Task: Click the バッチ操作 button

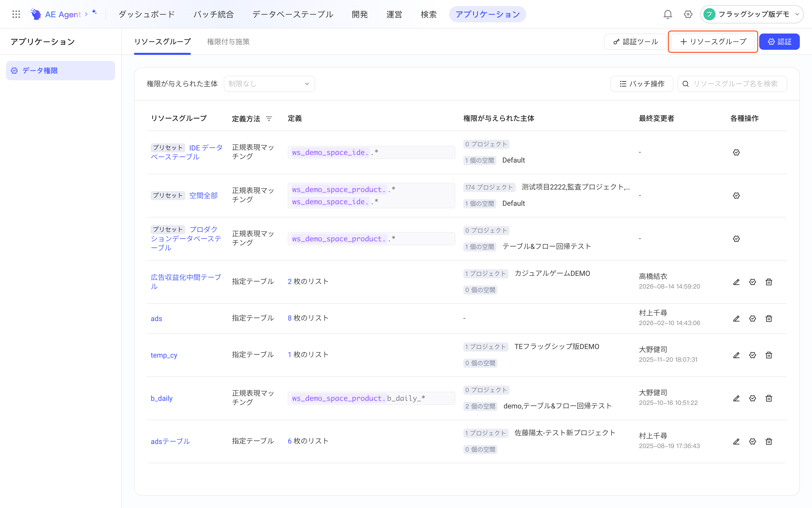Action: pyautogui.click(x=641, y=84)
